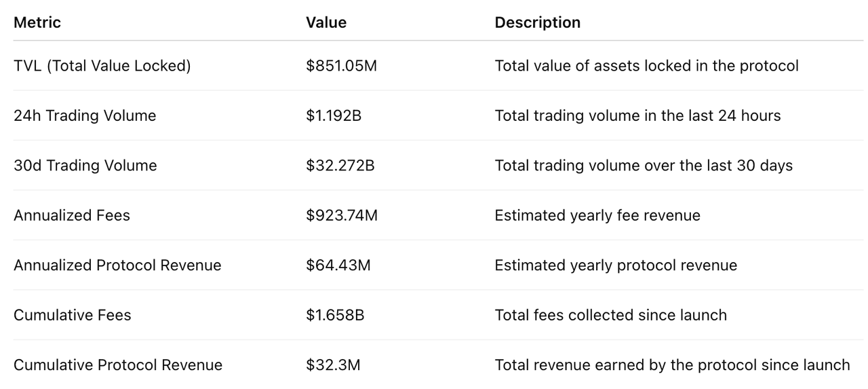This screenshot has height=389, width=868.
Task: Select the Cumulative Protocol Revenue label
Action: pos(118,365)
